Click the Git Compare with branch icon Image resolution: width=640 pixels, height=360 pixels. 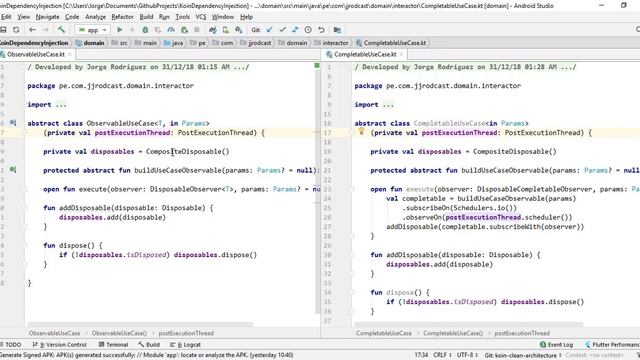click(x=295, y=30)
